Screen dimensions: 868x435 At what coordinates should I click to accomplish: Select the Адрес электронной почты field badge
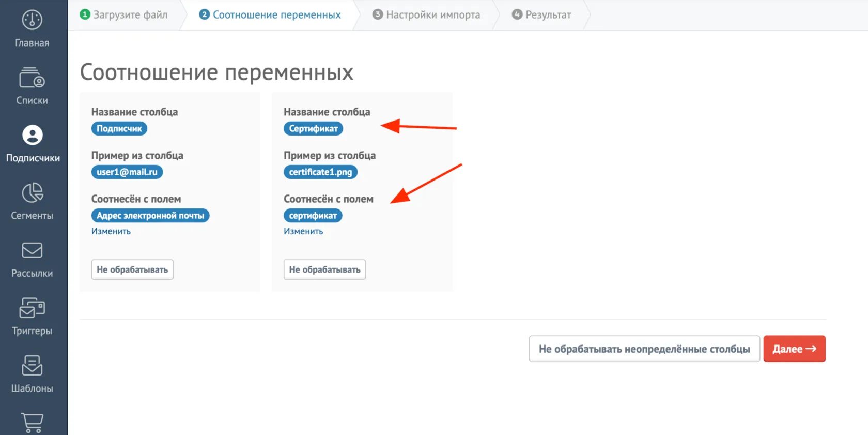pos(150,215)
